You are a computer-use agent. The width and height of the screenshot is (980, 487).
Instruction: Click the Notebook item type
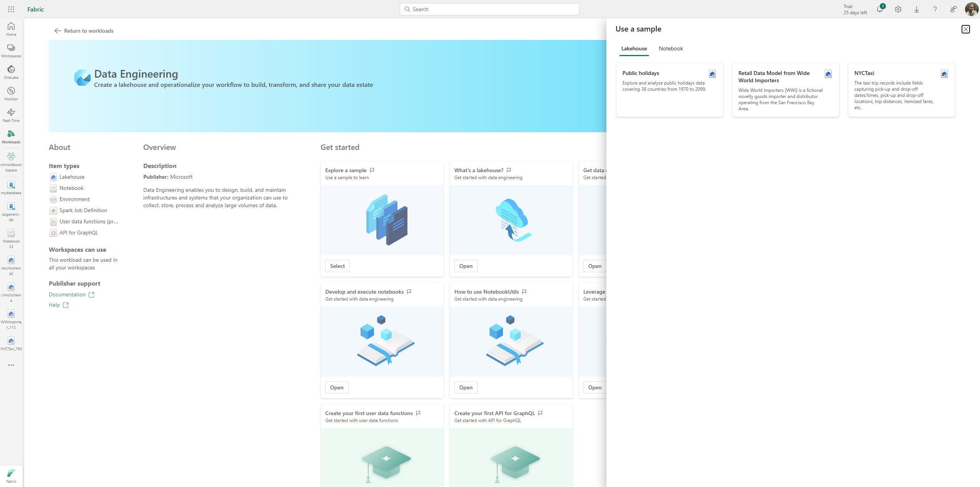pos(67,188)
